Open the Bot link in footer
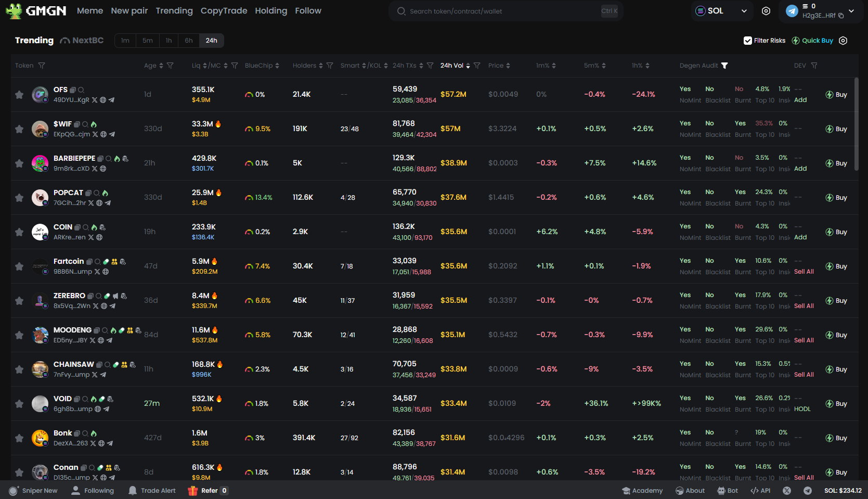868x499 pixels. click(x=728, y=491)
